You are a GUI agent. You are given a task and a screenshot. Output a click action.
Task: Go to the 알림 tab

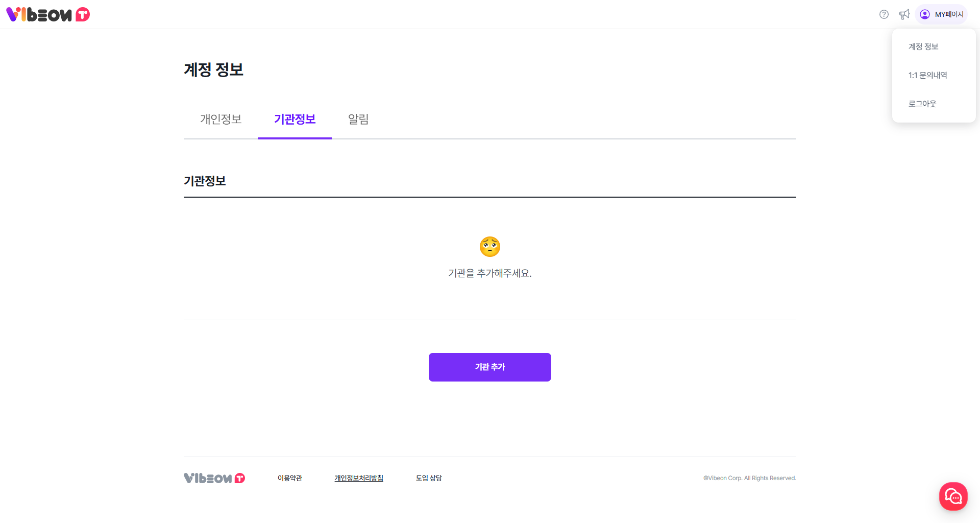point(358,119)
